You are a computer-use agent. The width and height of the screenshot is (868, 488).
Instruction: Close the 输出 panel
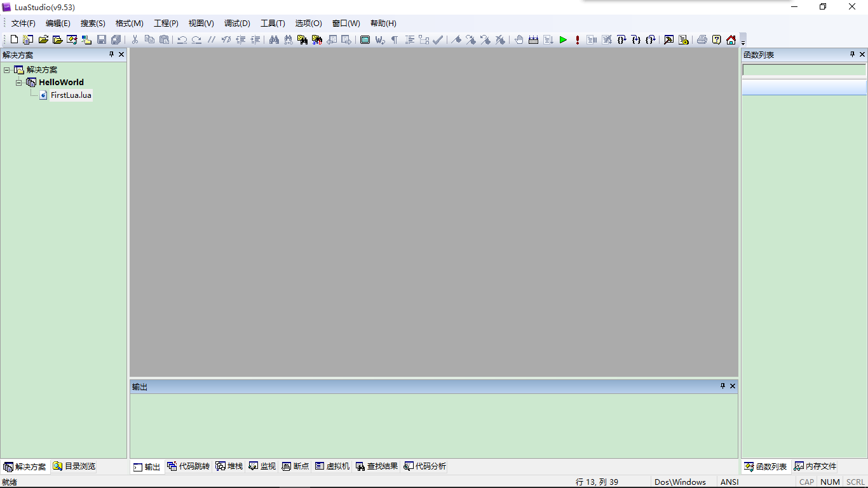point(733,386)
